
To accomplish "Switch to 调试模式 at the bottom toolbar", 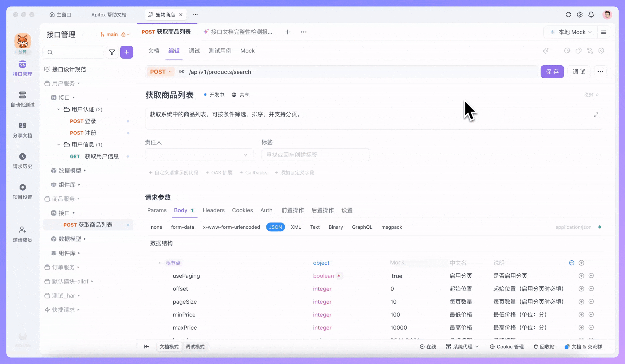I will 195,346.
